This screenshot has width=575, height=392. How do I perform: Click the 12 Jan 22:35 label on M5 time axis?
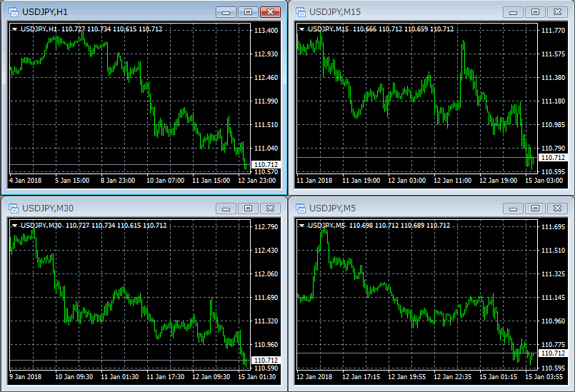click(453, 376)
